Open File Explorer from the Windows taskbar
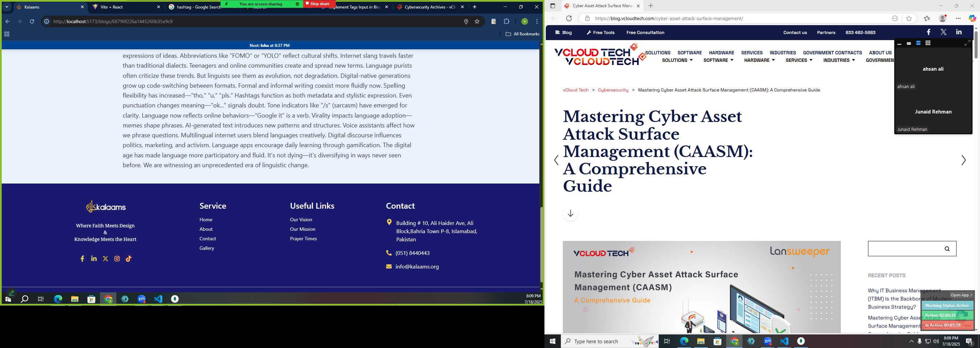The image size is (980, 348). 701,341
